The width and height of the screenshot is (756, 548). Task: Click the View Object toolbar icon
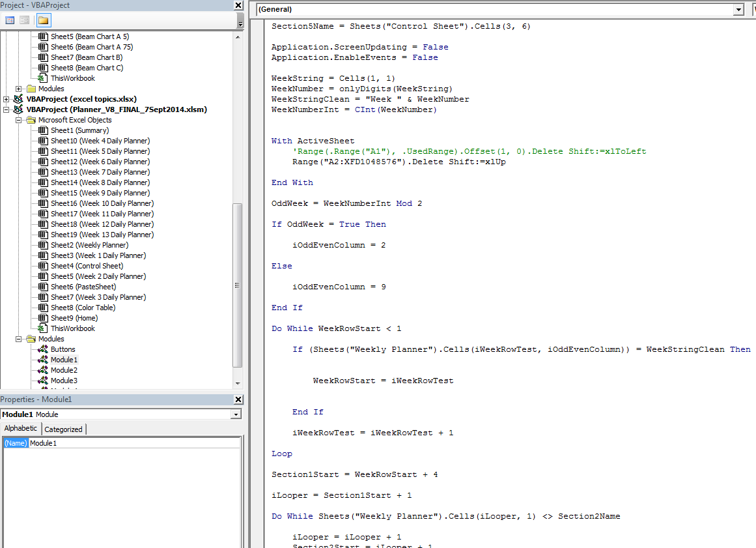(24, 20)
